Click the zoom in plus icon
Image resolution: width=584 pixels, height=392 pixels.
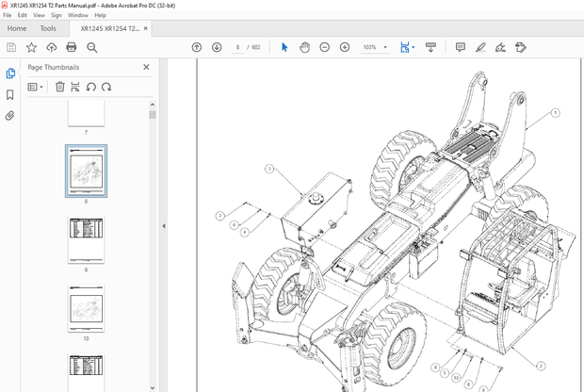tap(345, 47)
